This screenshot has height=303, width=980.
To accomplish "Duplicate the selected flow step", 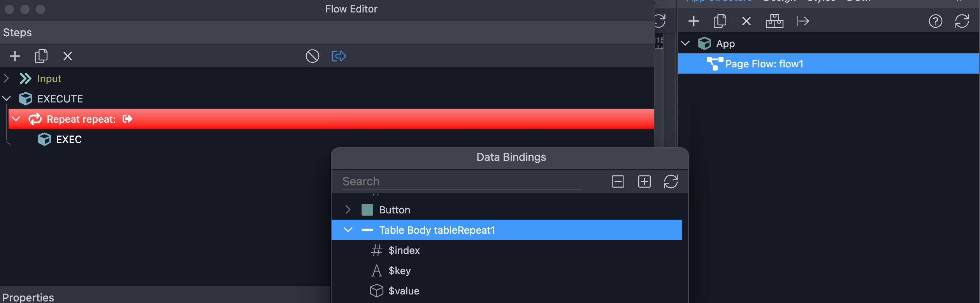I will click(41, 56).
